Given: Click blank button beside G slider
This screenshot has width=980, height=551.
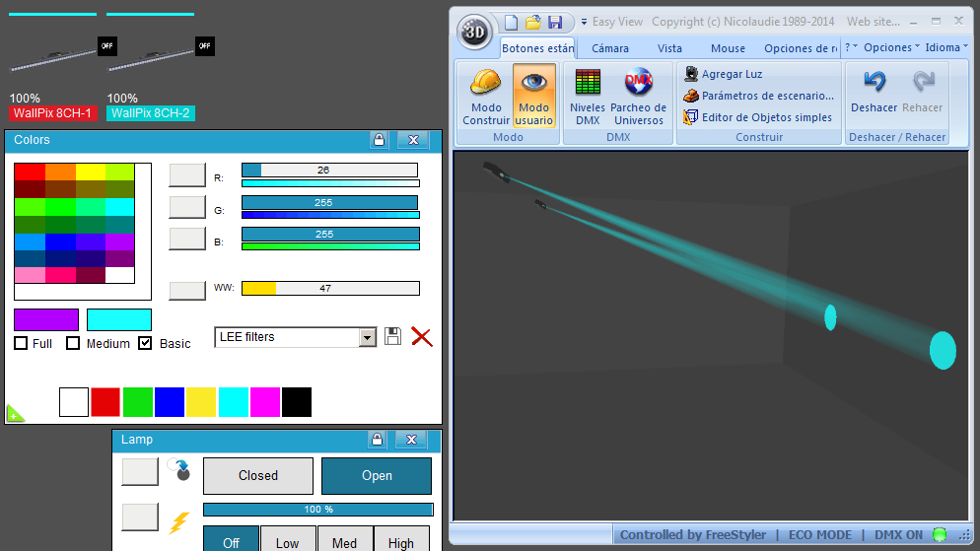Looking at the screenshot, I should 187,207.
